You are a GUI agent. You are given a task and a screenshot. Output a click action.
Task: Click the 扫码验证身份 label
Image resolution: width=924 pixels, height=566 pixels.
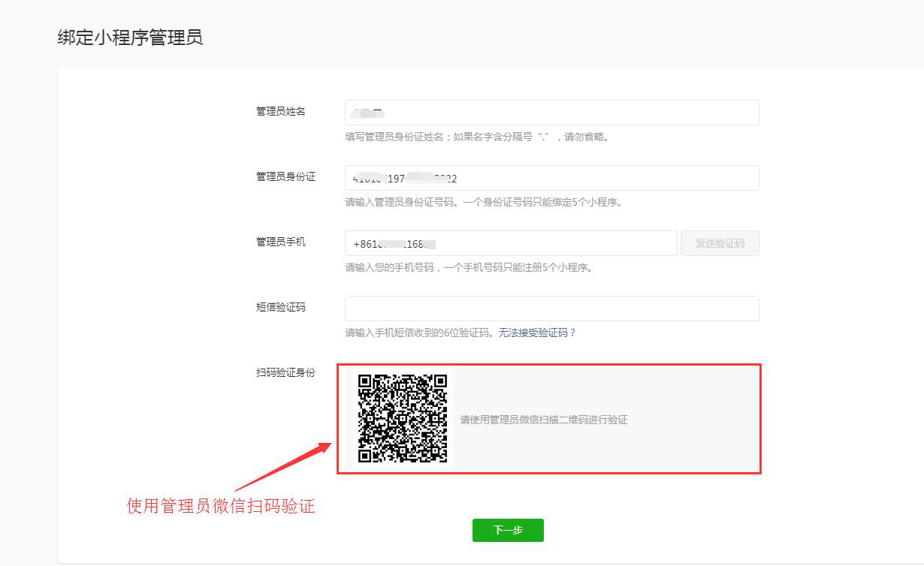(x=286, y=372)
